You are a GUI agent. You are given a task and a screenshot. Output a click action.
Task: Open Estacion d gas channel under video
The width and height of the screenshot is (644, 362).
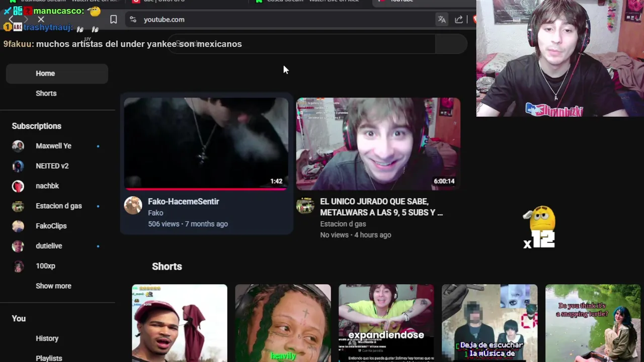[343, 224]
